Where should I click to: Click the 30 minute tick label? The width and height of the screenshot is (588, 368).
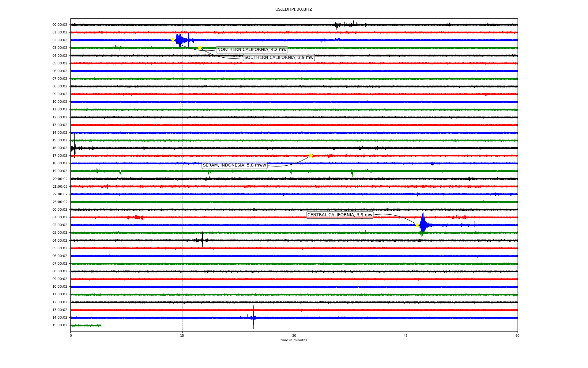coord(294,335)
